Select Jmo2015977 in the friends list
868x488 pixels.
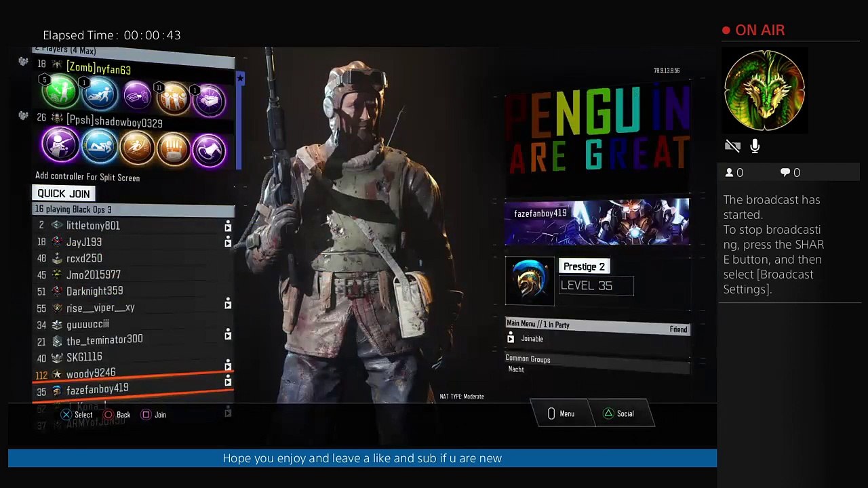[x=134, y=274]
